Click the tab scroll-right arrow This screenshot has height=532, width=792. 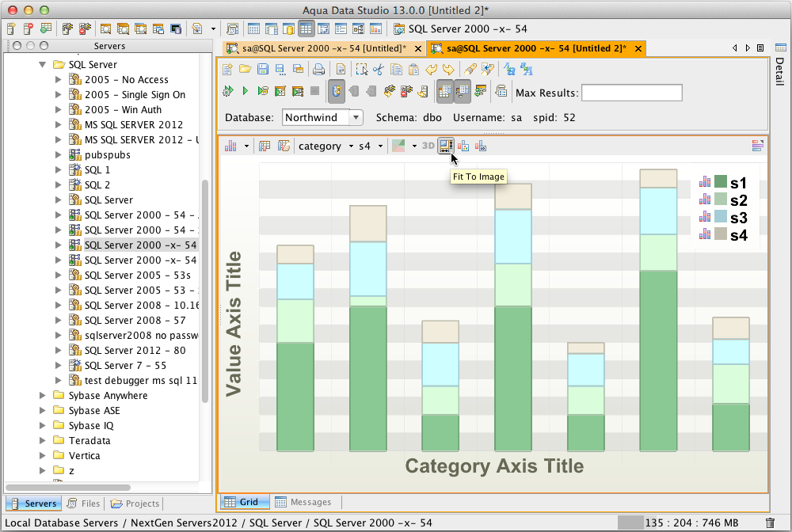coord(748,48)
